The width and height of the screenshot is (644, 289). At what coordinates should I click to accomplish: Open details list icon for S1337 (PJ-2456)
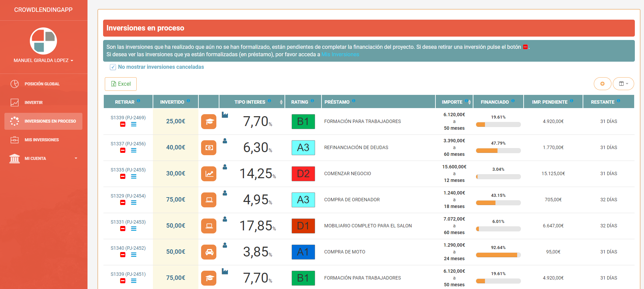(x=134, y=150)
